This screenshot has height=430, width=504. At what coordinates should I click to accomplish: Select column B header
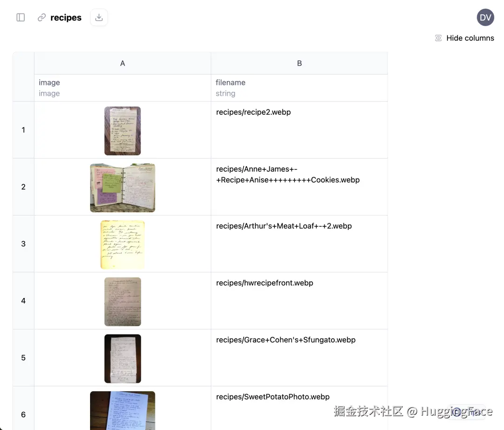click(x=299, y=63)
